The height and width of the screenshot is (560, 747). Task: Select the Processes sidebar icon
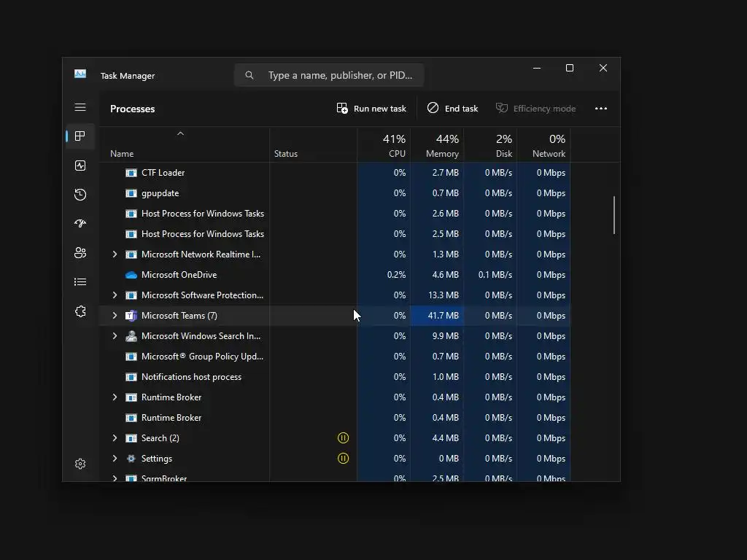[80, 136]
